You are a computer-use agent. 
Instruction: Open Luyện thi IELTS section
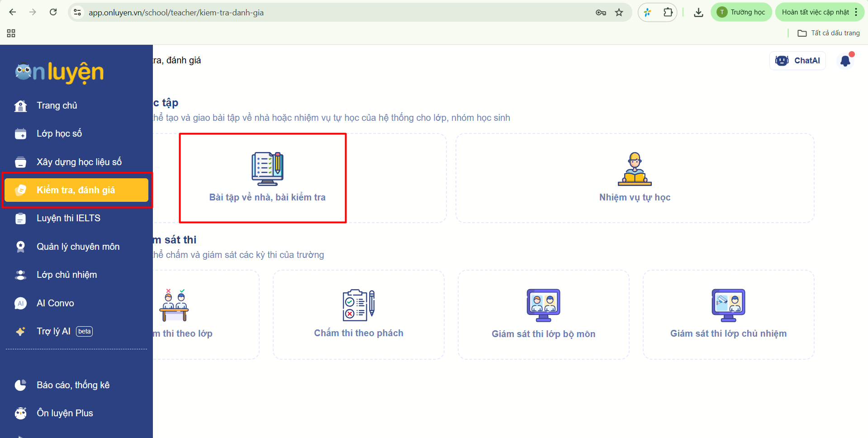[x=68, y=218]
